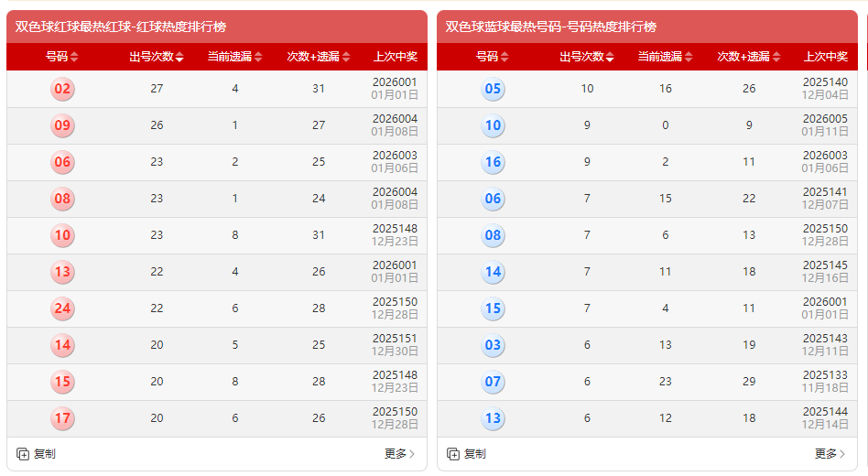Viewport: 868px width, 476px height.
Task: Sort the blue table by 当前遗漏
Action: (x=666, y=57)
